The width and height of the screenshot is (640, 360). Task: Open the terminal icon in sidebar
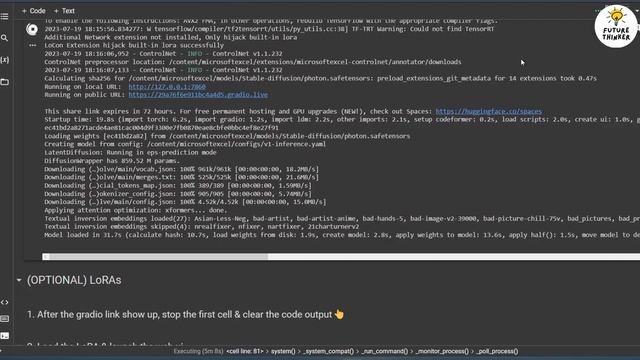click(4, 336)
